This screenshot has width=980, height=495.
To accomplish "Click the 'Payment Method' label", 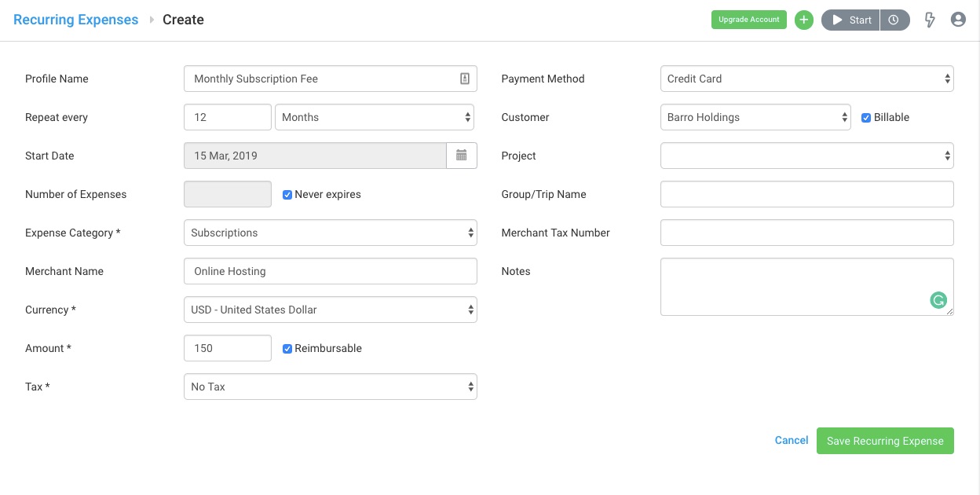I will (543, 79).
